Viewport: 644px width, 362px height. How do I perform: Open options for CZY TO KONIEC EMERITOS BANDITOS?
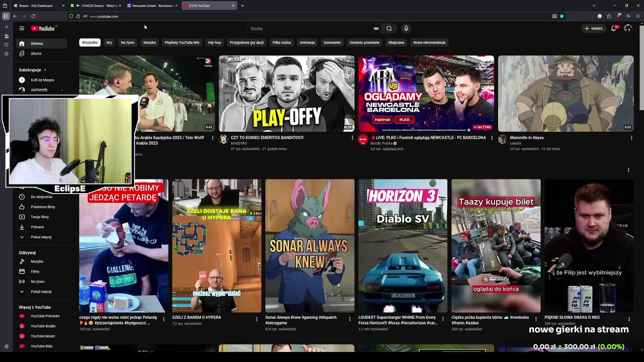352,138
